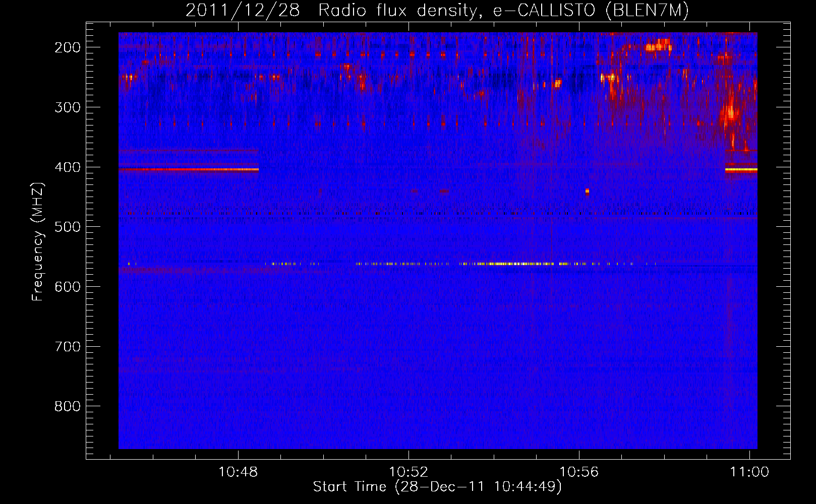
Task: Click the 10:52 time tick label
Action: tap(409, 472)
